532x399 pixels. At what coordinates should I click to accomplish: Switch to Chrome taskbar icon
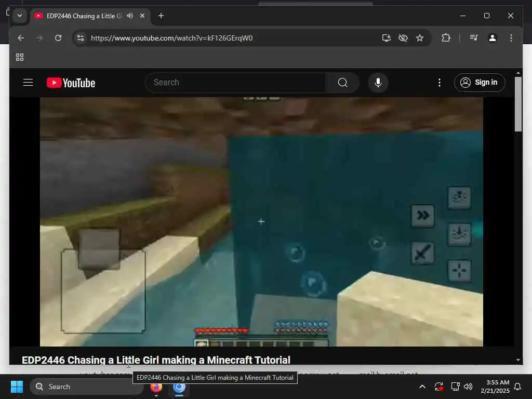(x=179, y=387)
